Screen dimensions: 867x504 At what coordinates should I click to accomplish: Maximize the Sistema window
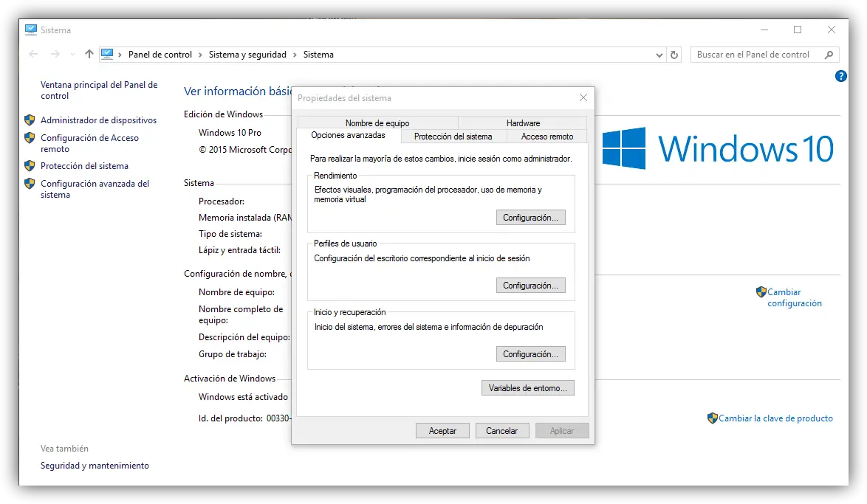click(x=798, y=30)
